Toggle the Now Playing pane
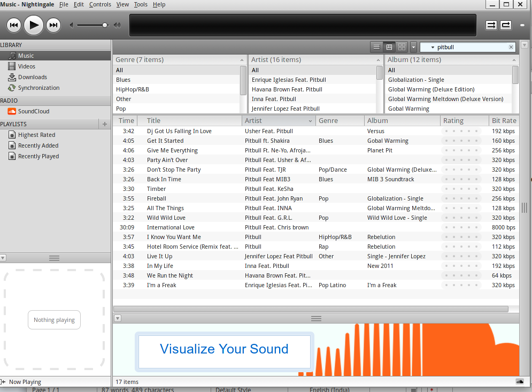 [21, 382]
